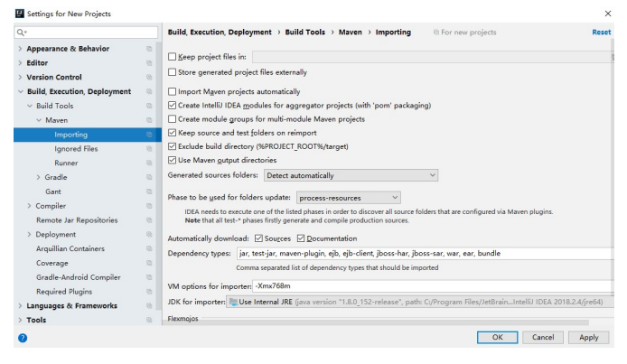Click the For new projects indicator icon
Screen dimensions: 627x364
436,33
